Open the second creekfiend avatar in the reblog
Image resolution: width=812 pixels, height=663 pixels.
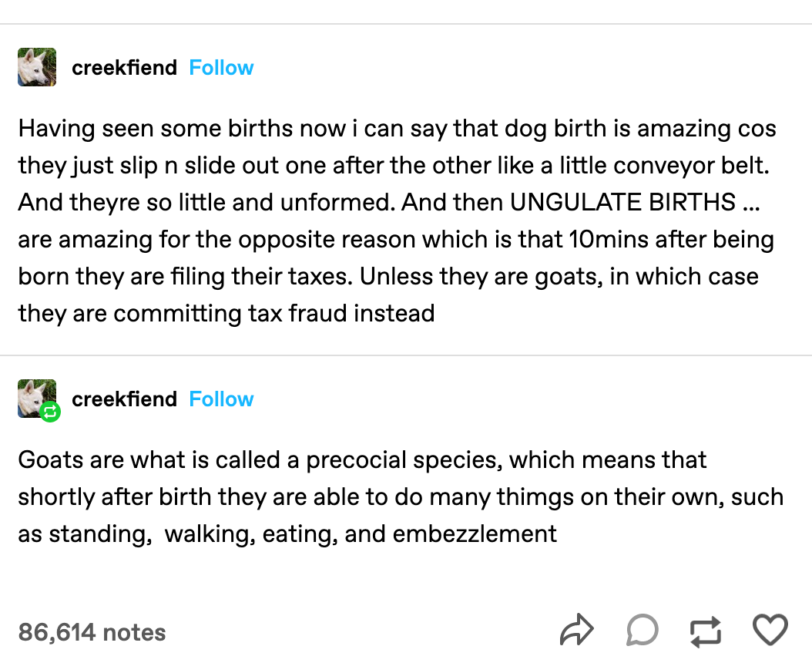pyautogui.click(x=35, y=397)
